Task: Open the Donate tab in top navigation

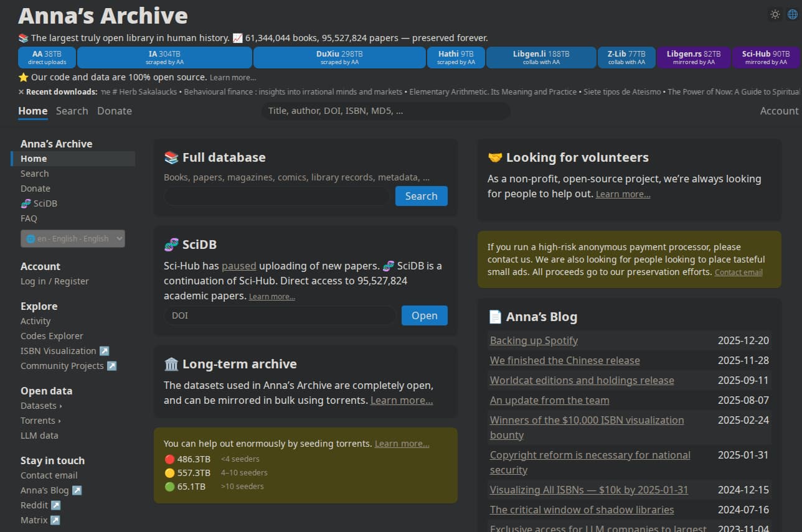Action: pos(115,111)
